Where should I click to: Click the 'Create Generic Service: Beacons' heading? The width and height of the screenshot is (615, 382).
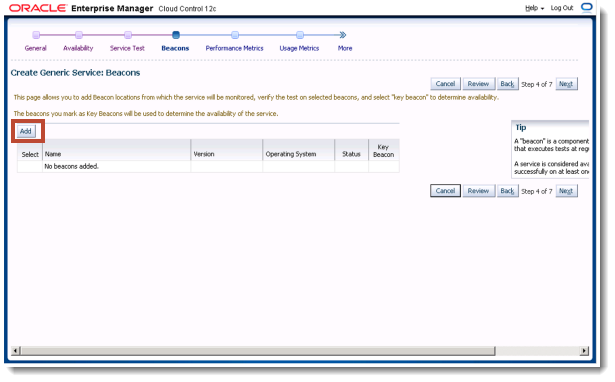click(75, 73)
